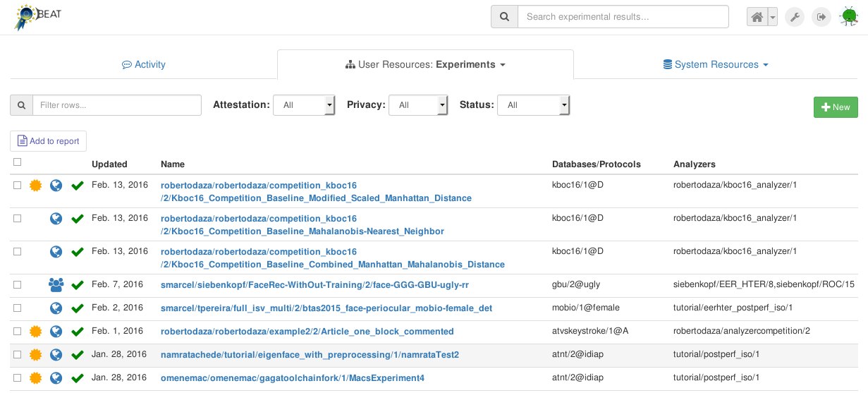The width and height of the screenshot is (868, 393).
Task: Click the home icon in the top bar
Action: (757, 17)
